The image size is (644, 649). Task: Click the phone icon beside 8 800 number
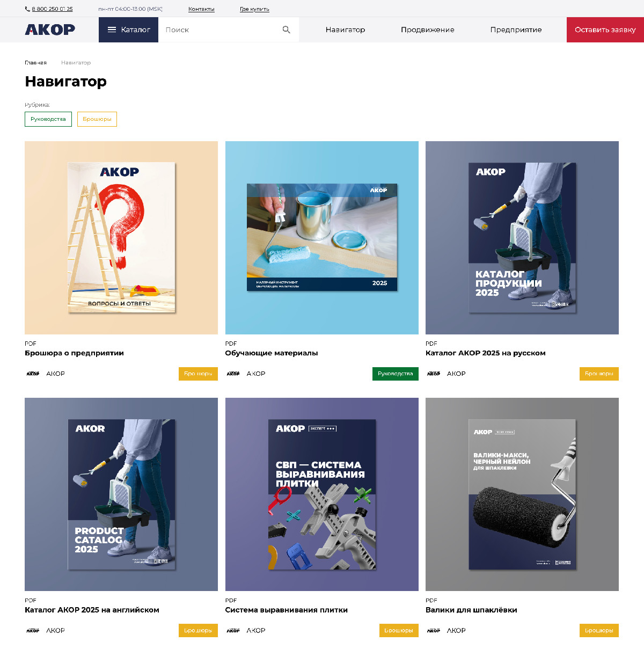[x=27, y=9]
